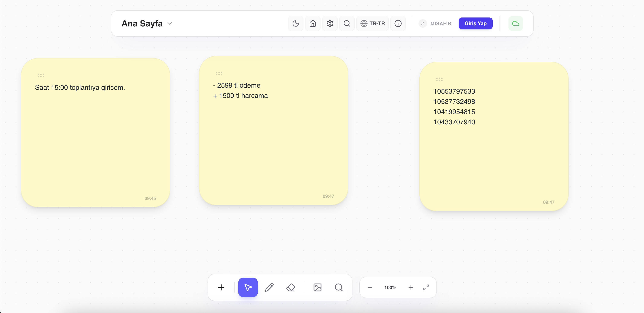The height and width of the screenshot is (313, 644).
Task: Zoom in with the plus button
Action: point(410,287)
